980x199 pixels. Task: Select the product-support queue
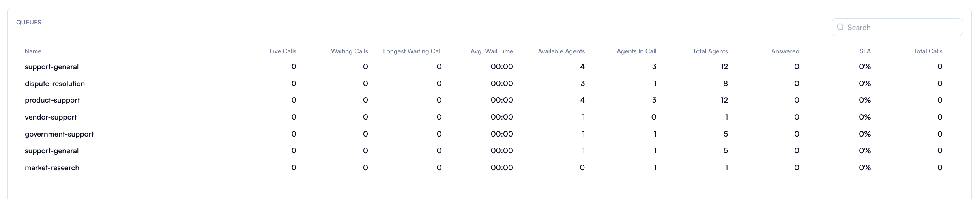click(x=52, y=100)
